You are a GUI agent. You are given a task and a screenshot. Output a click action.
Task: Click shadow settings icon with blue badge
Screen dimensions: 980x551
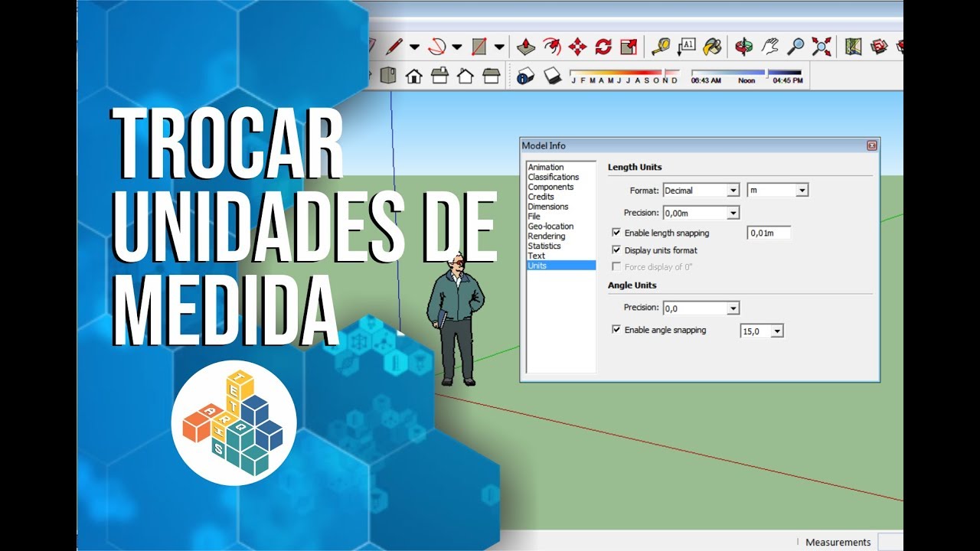tap(525, 76)
